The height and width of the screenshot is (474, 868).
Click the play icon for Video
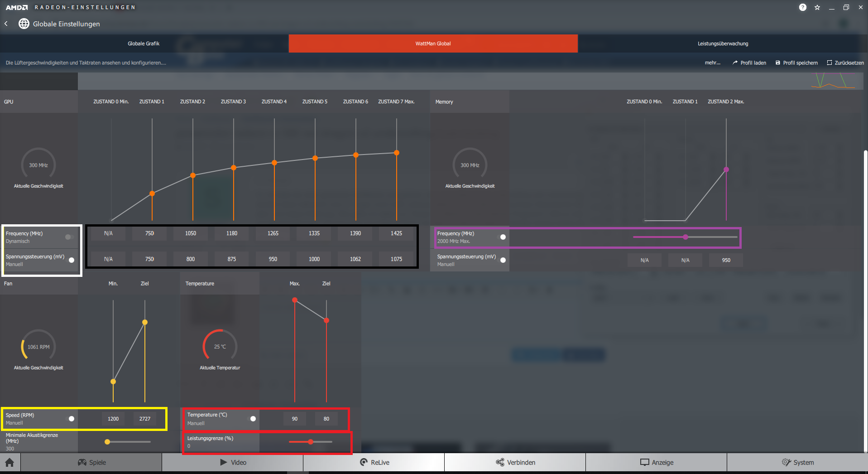223,462
